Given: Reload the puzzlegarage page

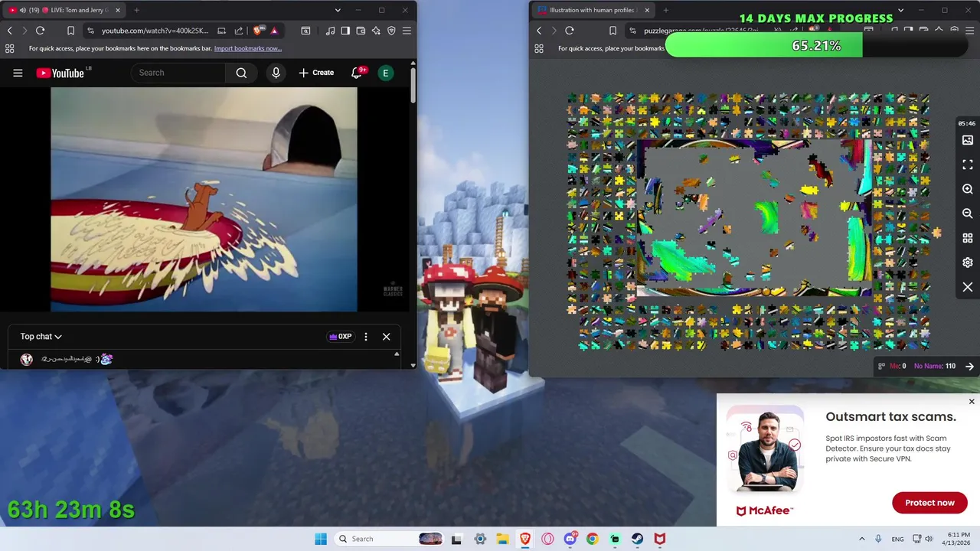Looking at the screenshot, I should [570, 31].
